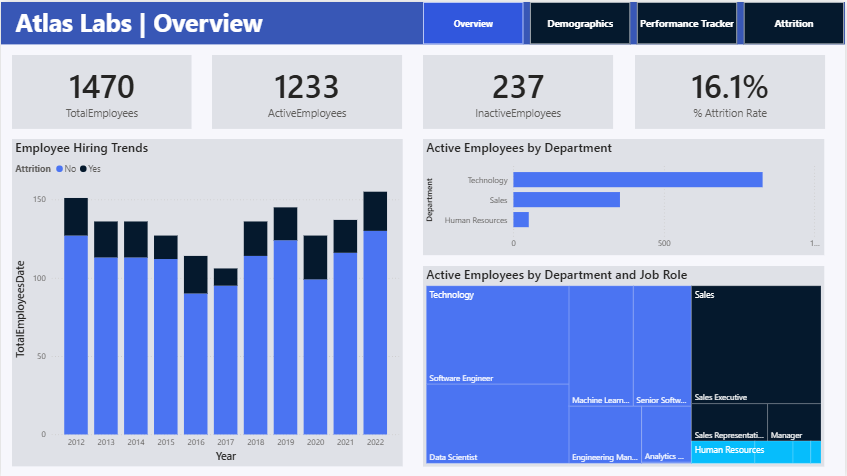Switch to the Overview page tab
The image size is (847, 476).
point(473,23)
